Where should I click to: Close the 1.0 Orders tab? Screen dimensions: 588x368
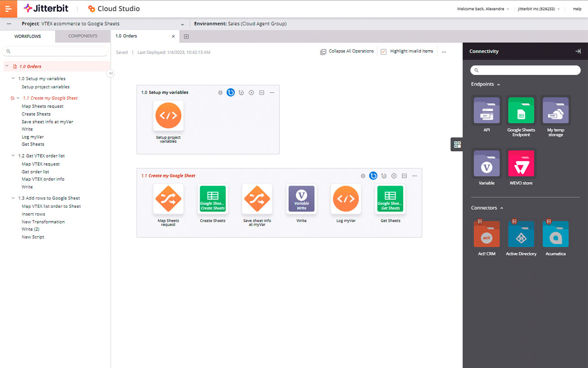(173, 36)
